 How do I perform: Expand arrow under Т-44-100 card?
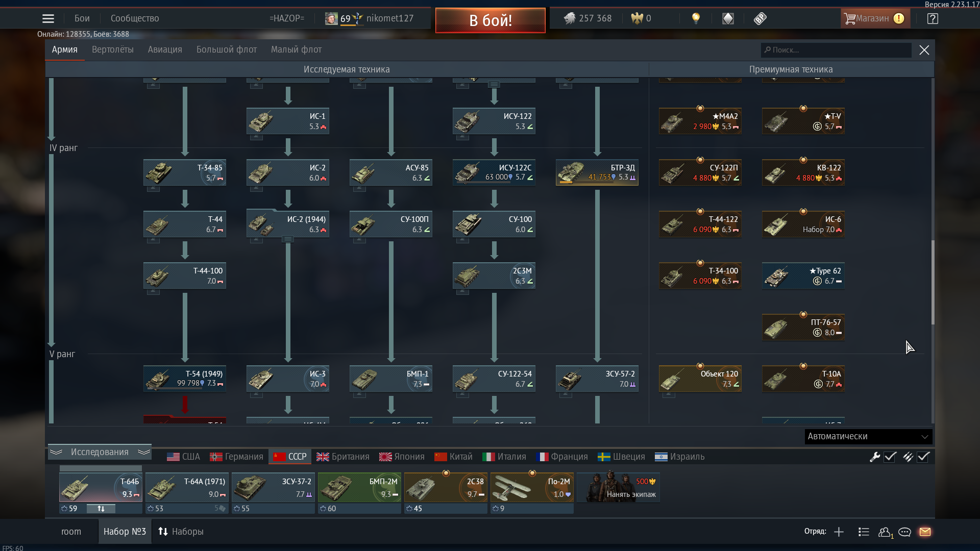153,292
